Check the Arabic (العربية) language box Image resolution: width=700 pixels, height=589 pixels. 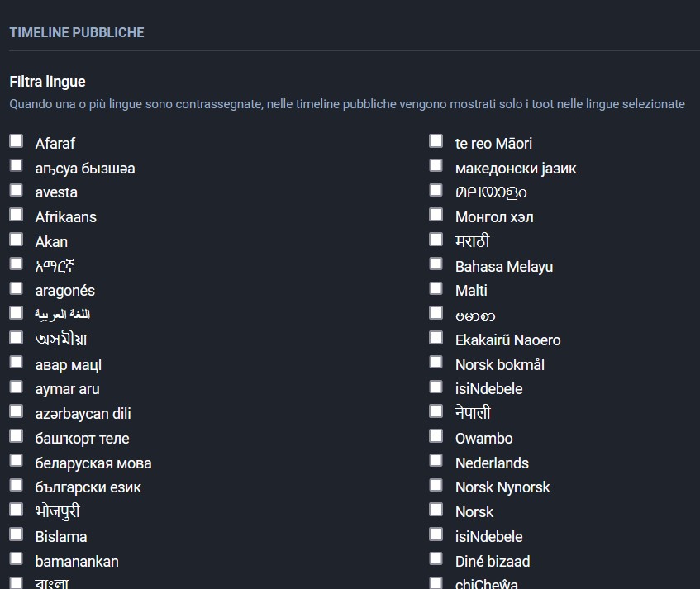(17, 312)
